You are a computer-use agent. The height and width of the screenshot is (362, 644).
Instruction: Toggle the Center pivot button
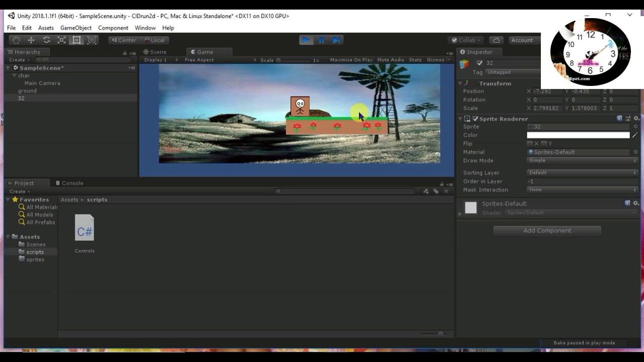(124, 40)
